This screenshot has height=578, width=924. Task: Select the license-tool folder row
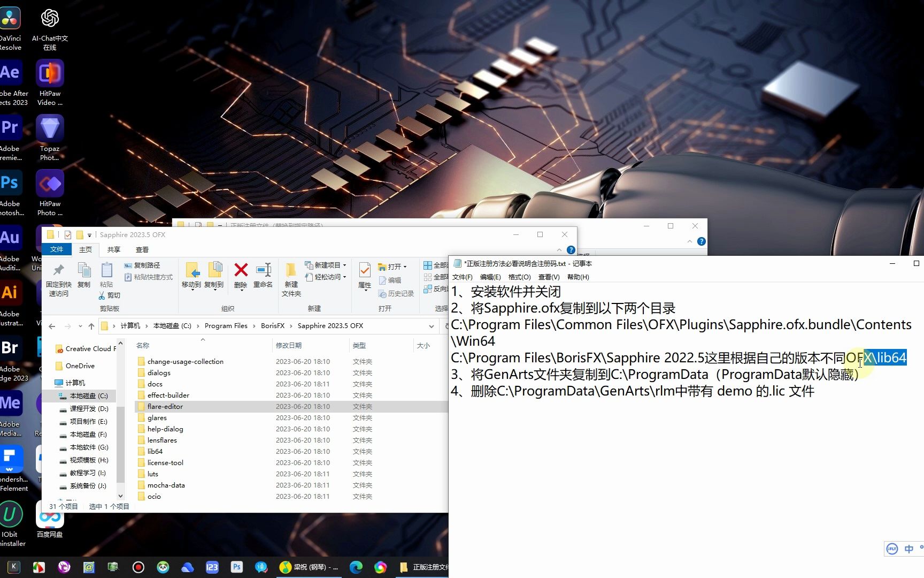click(291, 463)
